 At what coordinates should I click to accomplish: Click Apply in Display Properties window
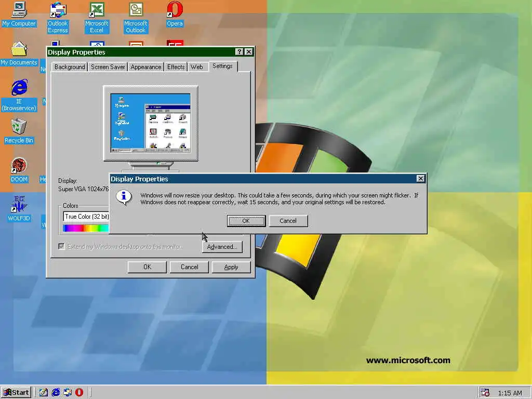pos(231,267)
